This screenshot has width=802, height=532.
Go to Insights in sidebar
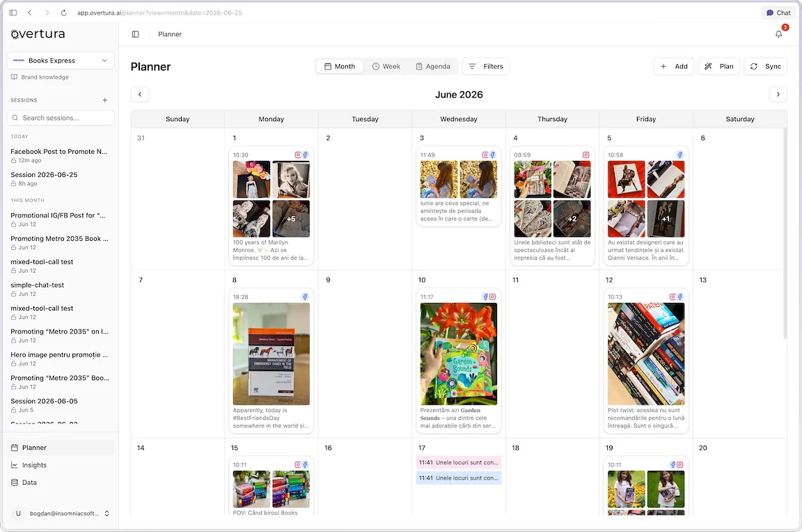pyautogui.click(x=61, y=465)
